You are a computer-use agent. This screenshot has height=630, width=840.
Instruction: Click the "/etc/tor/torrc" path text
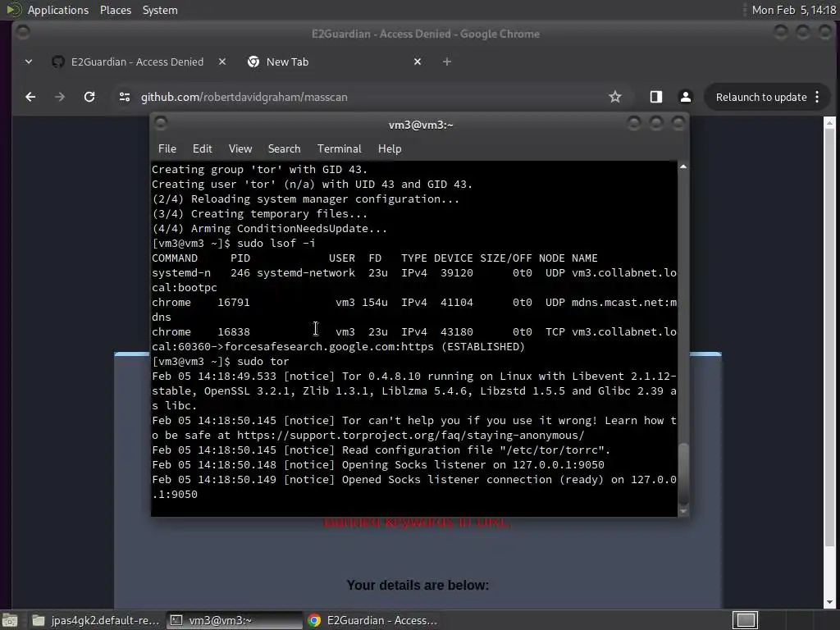tap(551, 450)
